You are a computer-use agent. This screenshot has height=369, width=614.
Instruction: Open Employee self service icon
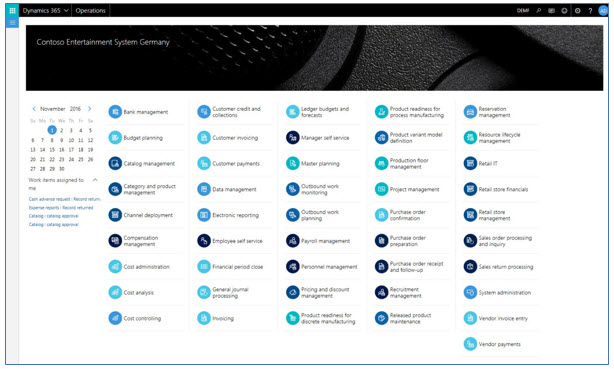click(204, 241)
